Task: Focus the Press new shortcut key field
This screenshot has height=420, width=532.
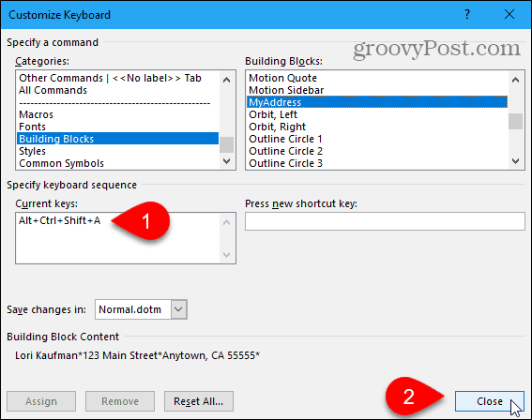Action: (x=385, y=221)
